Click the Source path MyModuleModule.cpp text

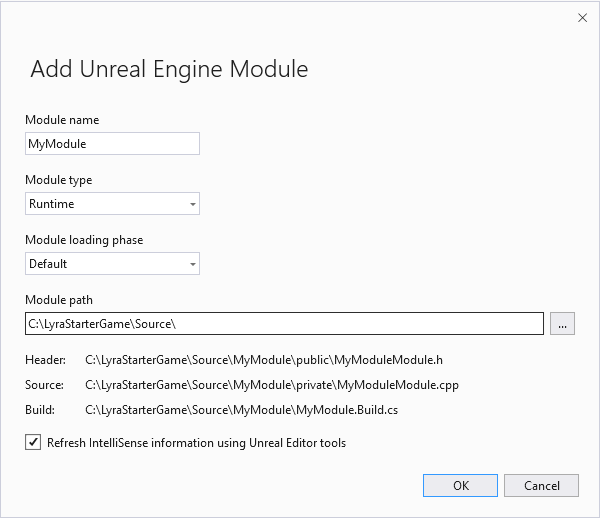click(272, 385)
